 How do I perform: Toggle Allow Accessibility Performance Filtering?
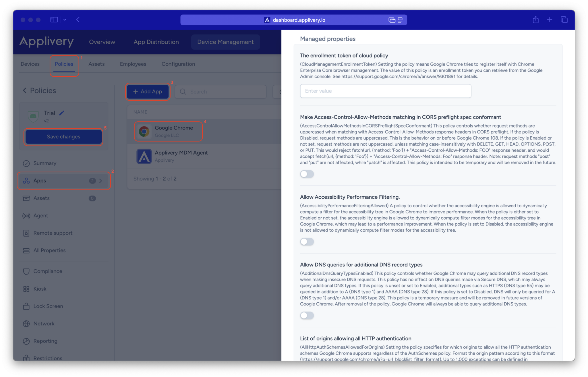click(307, 241)
